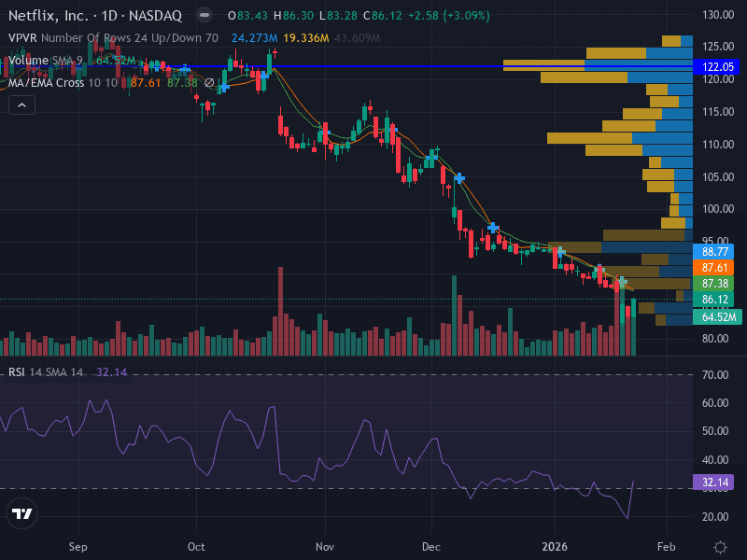
Task: Click the 70.00 RSI scale label
Action: click(x=715, y=375)
